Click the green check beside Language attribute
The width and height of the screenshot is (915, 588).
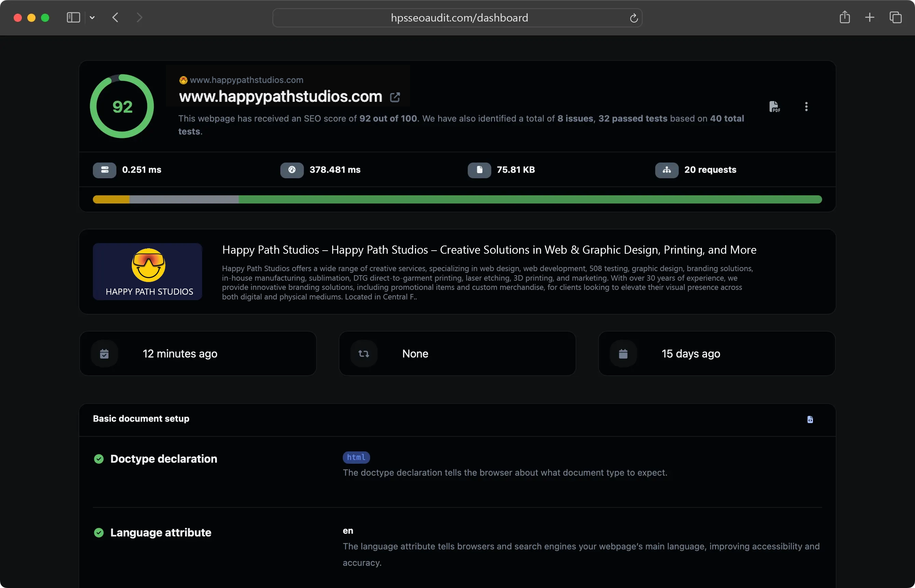(99, 533)
